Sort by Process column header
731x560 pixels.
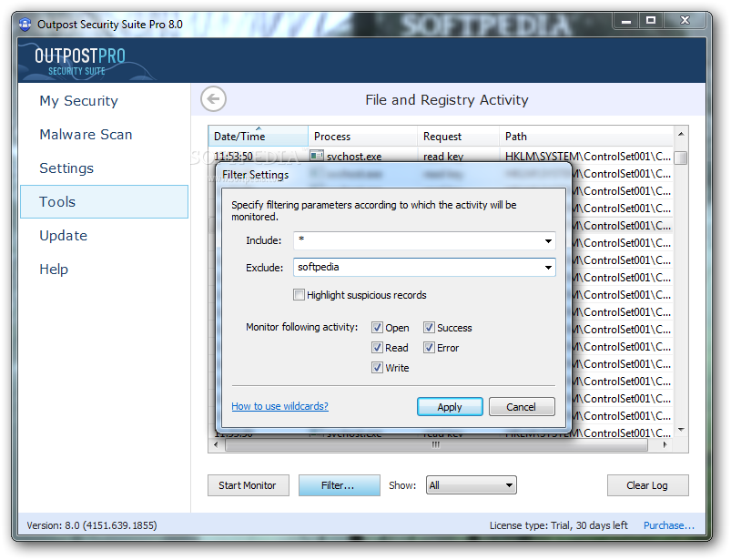tap(362, 137)
